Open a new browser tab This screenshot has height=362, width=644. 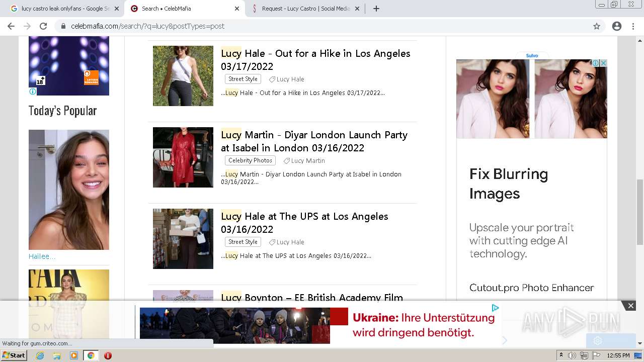tap(376, 9)
